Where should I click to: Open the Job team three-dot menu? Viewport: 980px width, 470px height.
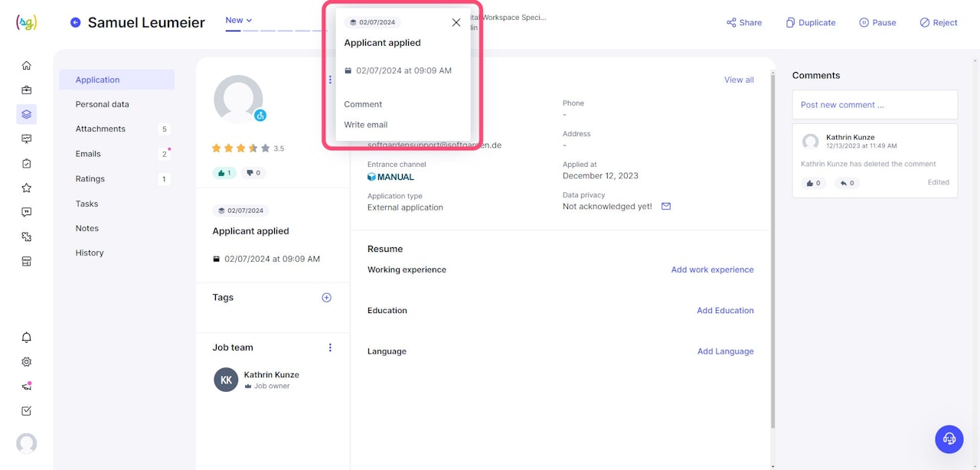point(330,348)
